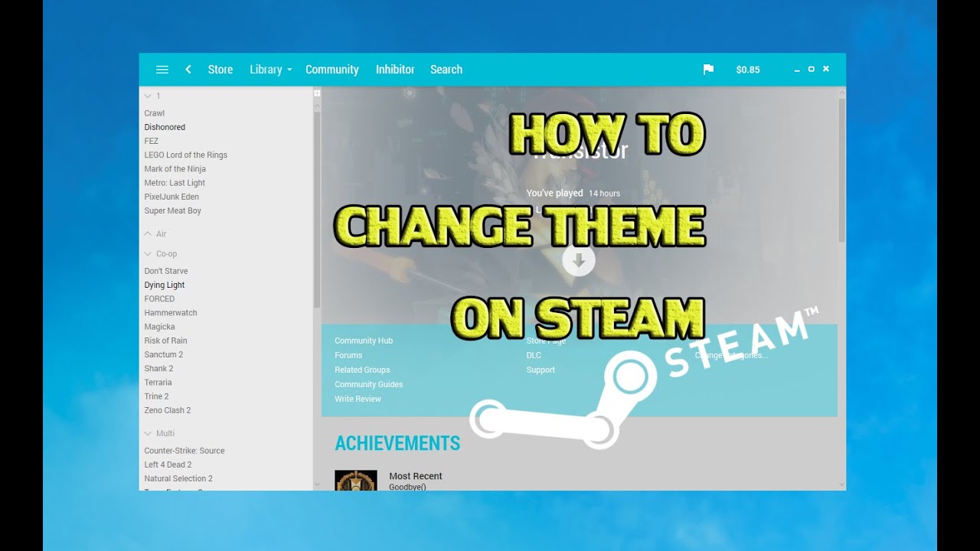Select Crawl in the game list

pyautogui.click(x=155, y=113)
